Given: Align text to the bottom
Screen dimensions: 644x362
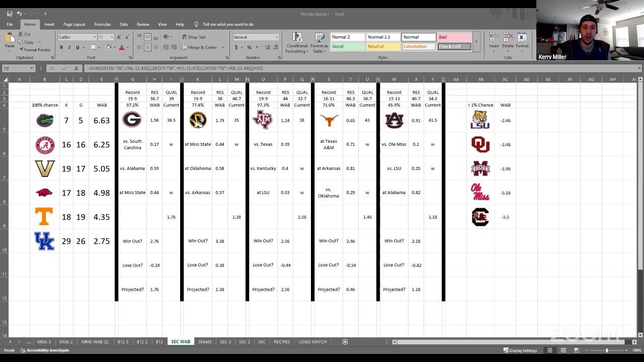Looking at the screenshot, I should (155, 37).
